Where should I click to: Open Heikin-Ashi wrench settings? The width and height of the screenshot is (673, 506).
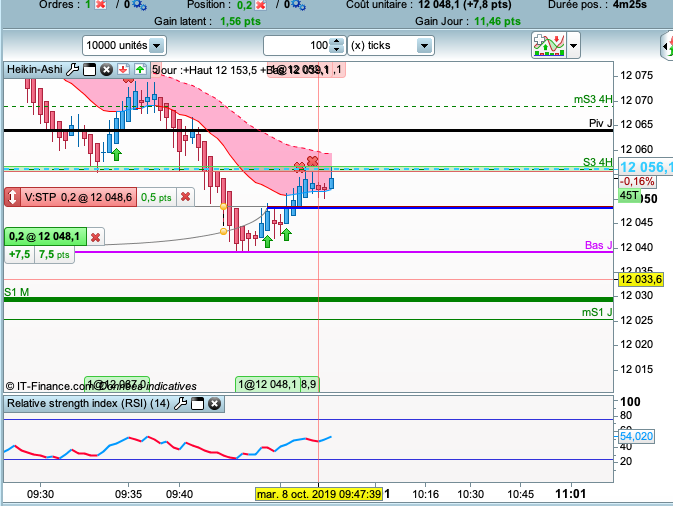[x=73, y=70]
